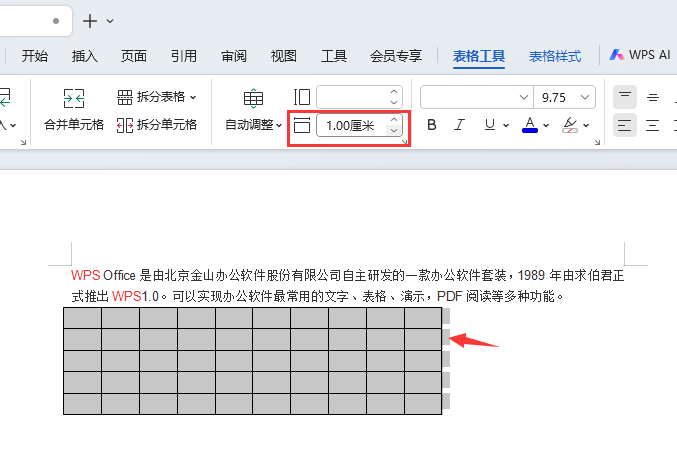Open the font size 9.75 dropdown
Image resolution: width=677 pixels, height=466 pixels.
pyautogui.click(x=585, y=97)
